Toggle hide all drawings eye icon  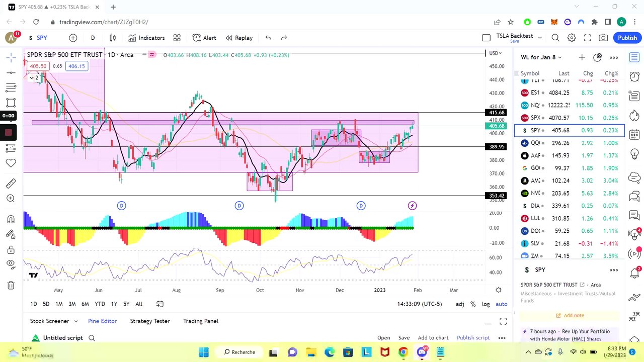point(11,264)
